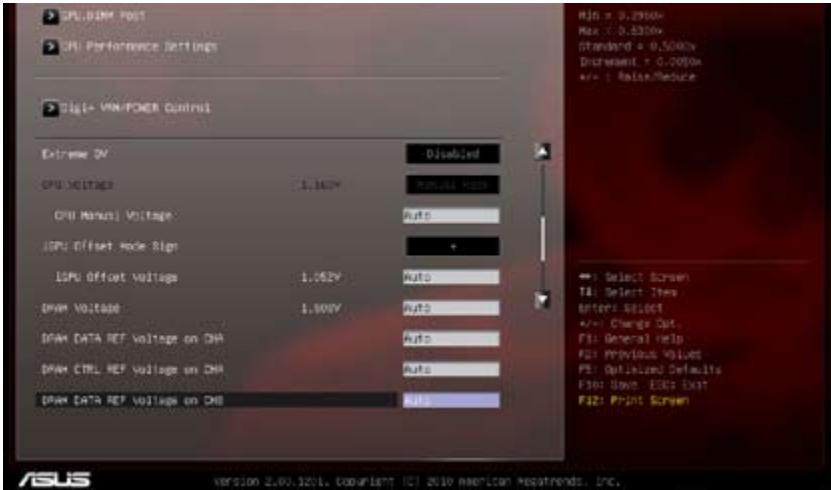Select the iGPU Offset Voltage Auto field

click(x=451, y=277)
